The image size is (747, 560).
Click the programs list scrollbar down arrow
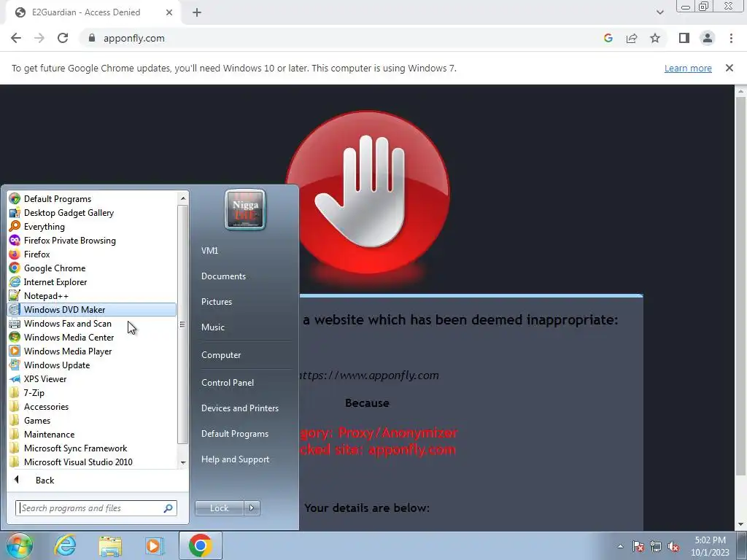point(183,462)
